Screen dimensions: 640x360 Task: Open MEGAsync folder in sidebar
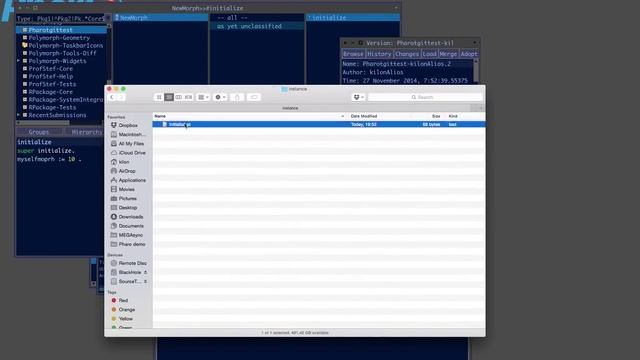131,235
